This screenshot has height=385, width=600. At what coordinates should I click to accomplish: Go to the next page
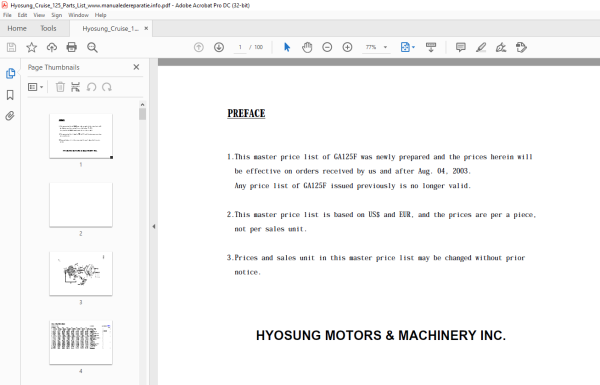[219, 47]
